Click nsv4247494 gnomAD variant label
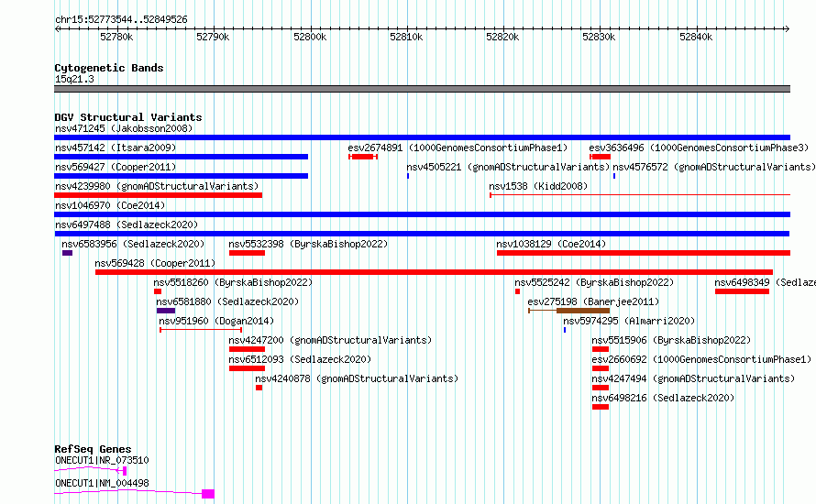 [x=693, y=378]
